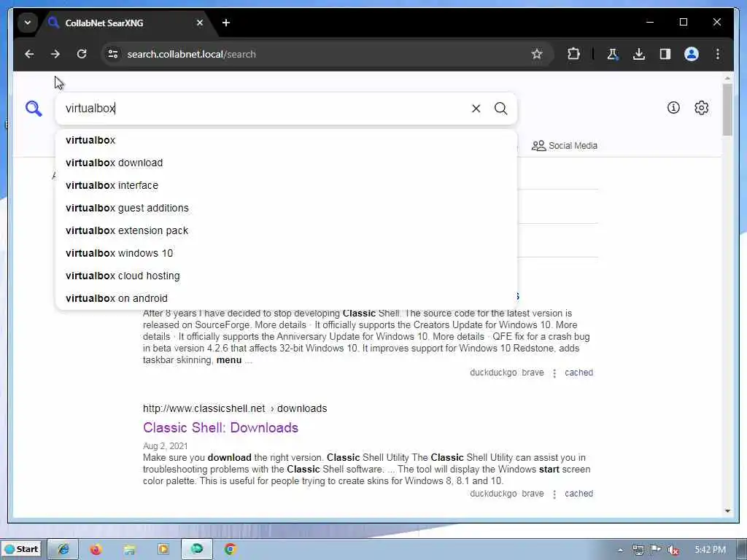This screenshot has height=560, width=747.
Task: Open media player from taskbar
Action: click(x=163, y=549)
